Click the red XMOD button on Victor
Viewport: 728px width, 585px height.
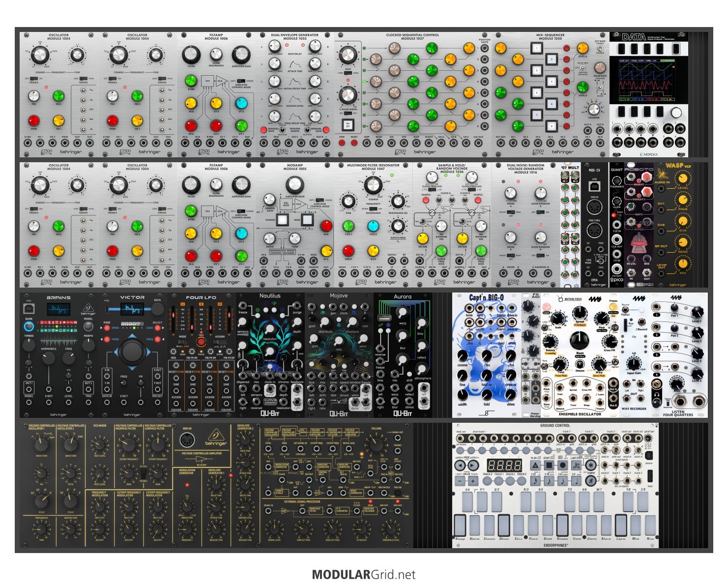(x=107, y=328)
